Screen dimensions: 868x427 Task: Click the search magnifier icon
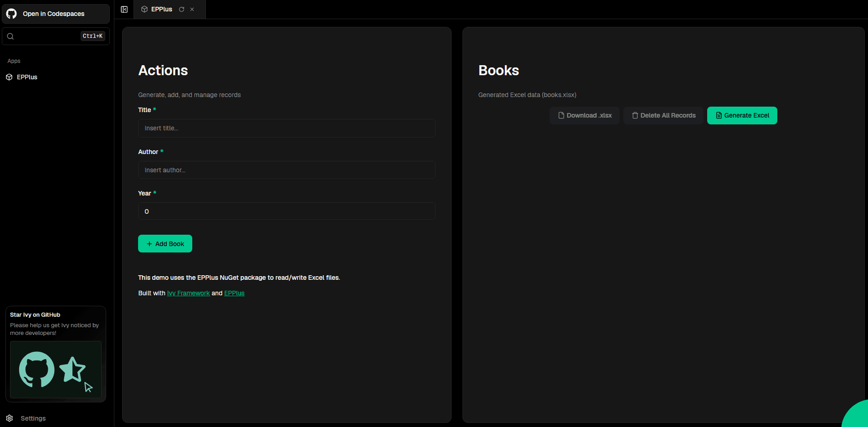(x=10, y=36)
